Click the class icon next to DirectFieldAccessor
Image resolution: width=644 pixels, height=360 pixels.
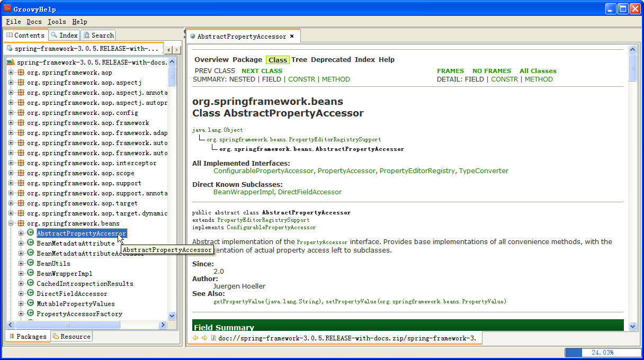coord(31,294)
